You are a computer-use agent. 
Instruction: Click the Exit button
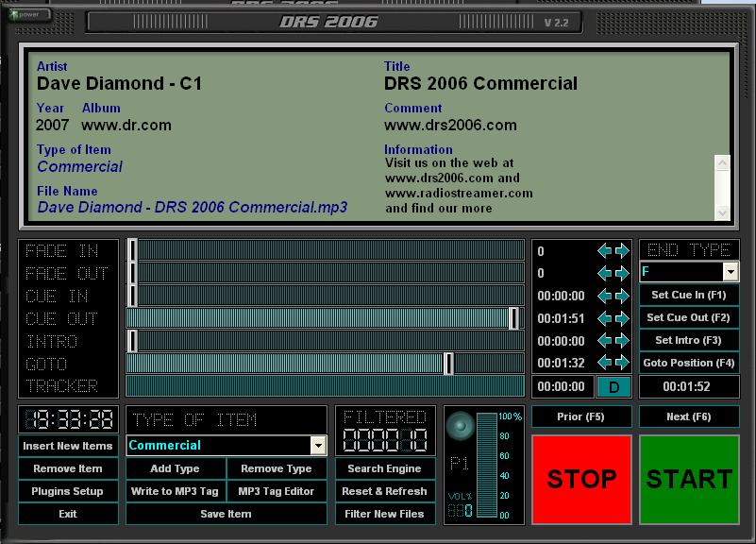tap(68, 514)
